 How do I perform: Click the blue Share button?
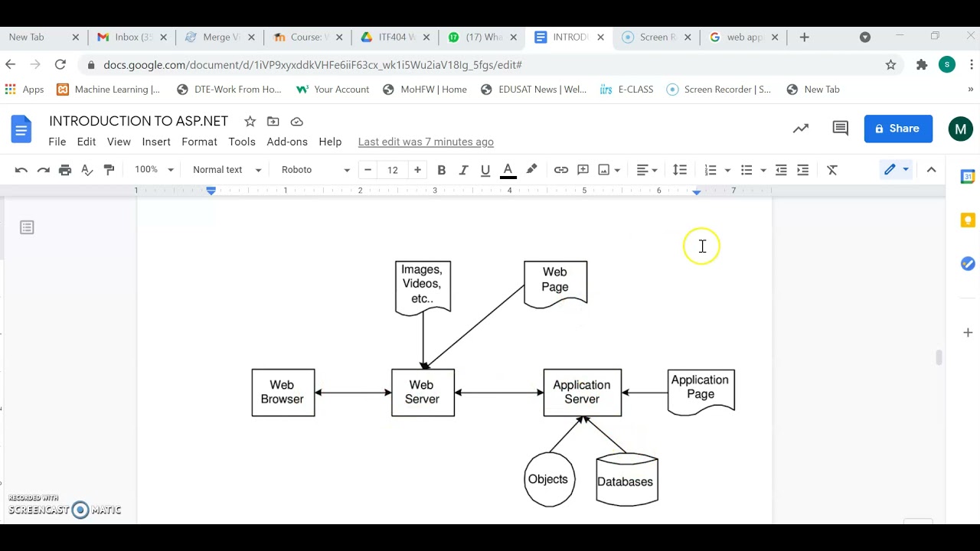tap(898, 129)
